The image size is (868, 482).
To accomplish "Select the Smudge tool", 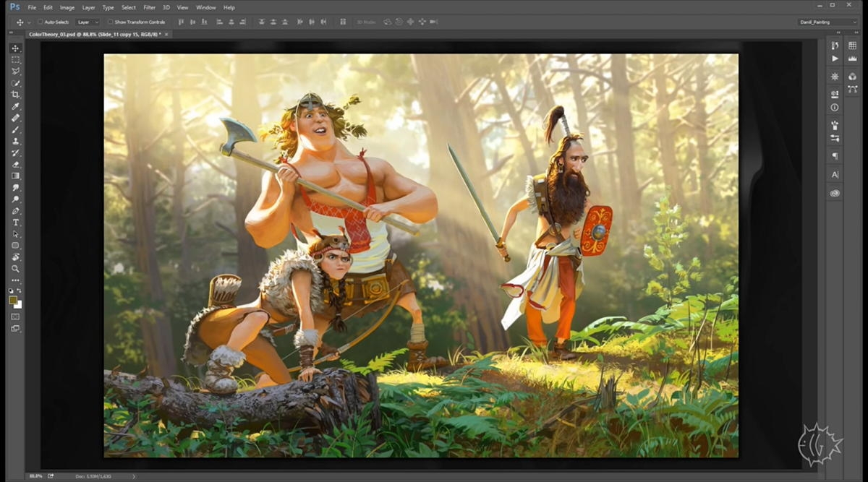I will point(15,187).
